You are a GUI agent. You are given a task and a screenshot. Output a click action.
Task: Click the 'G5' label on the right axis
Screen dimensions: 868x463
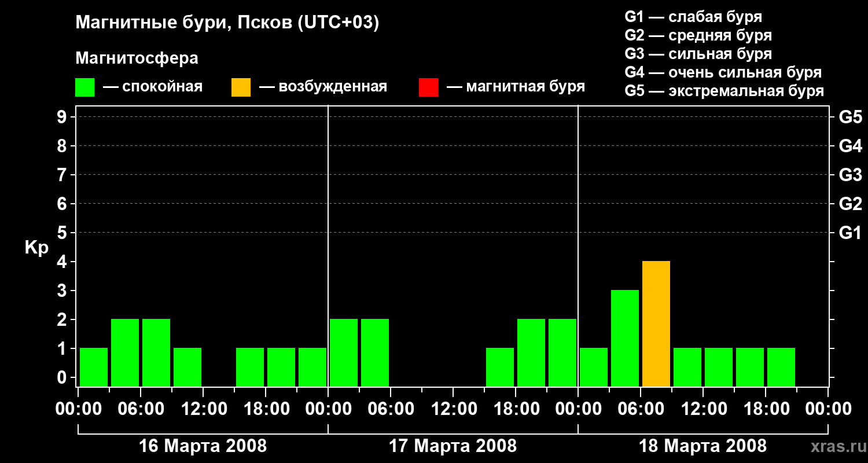point(850,117)
